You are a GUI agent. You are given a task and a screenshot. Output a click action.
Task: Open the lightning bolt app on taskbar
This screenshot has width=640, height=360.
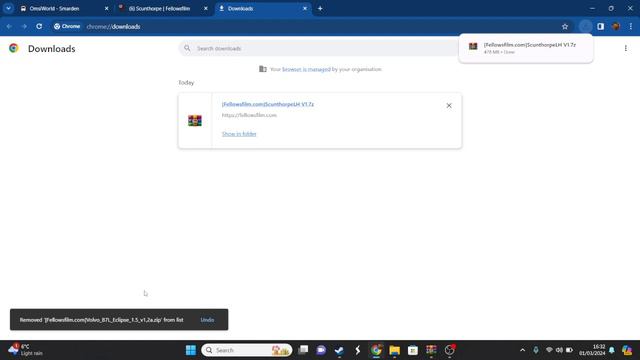click(x=358, y=350)
